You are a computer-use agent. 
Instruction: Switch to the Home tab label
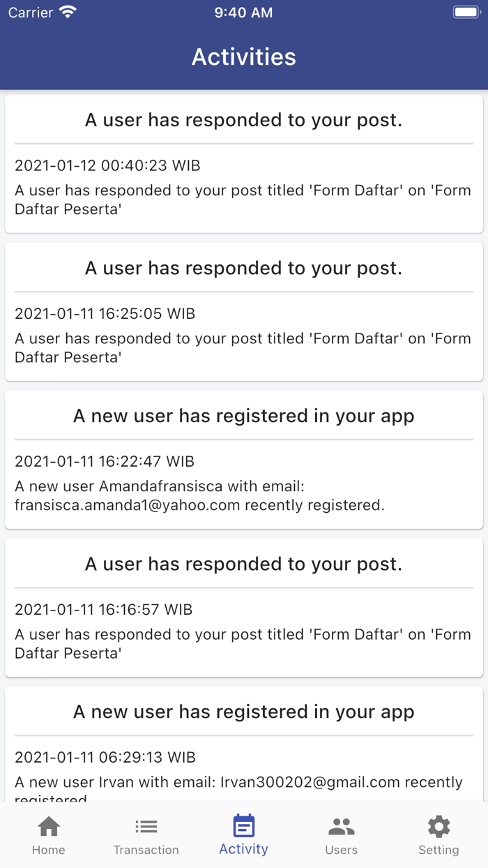49,850
